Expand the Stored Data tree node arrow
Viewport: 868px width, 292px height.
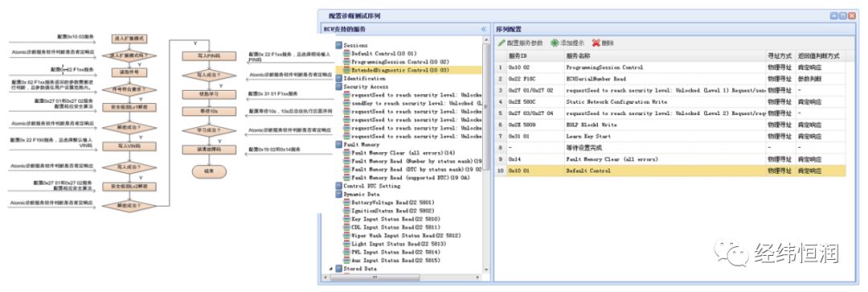332,269
